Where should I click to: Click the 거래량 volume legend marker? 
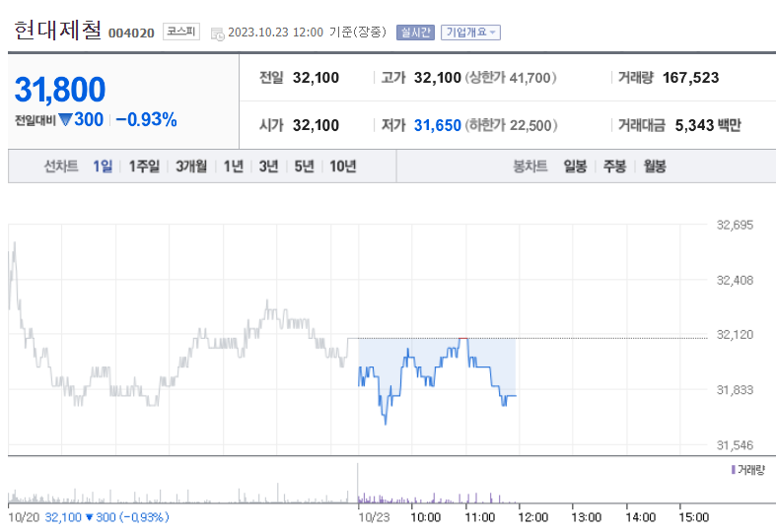click(733, 470)
